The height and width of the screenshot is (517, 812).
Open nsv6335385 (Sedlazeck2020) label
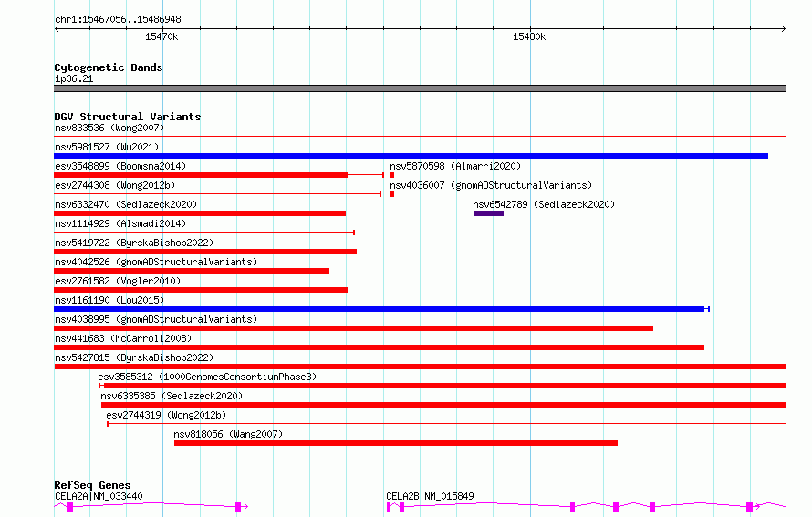point(172,396)
